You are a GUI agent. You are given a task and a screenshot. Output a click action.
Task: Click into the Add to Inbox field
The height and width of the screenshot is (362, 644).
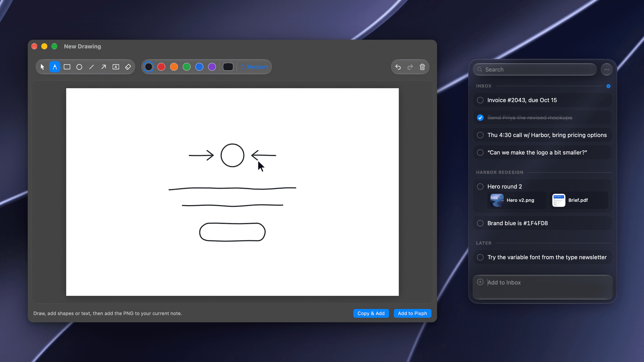543,287
